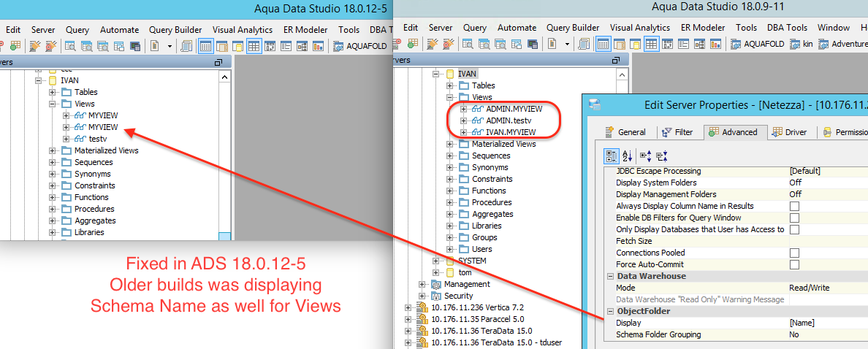Switch to the Filter tab
The width and height of the screenshot is (868, 349).
[x=678, y=132]
